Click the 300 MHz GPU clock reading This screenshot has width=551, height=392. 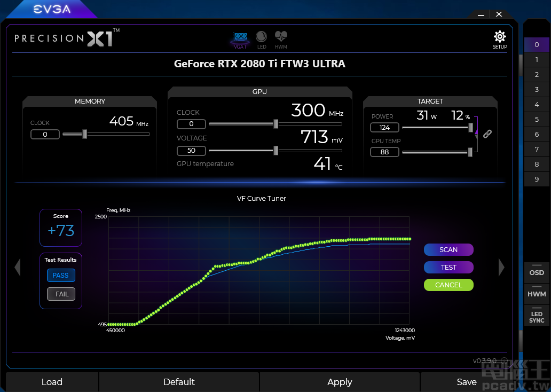[x=317, y=111]
